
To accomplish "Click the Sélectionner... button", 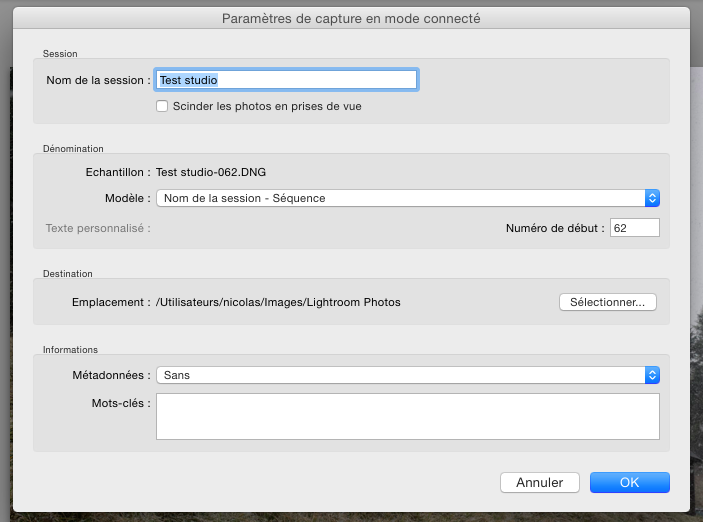I will [x=608, y=302].
